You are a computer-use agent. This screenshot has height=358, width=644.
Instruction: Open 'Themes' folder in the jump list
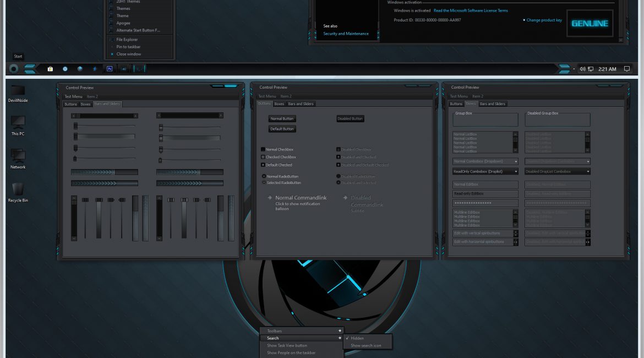pyautogui.click(x=123, y=8)
